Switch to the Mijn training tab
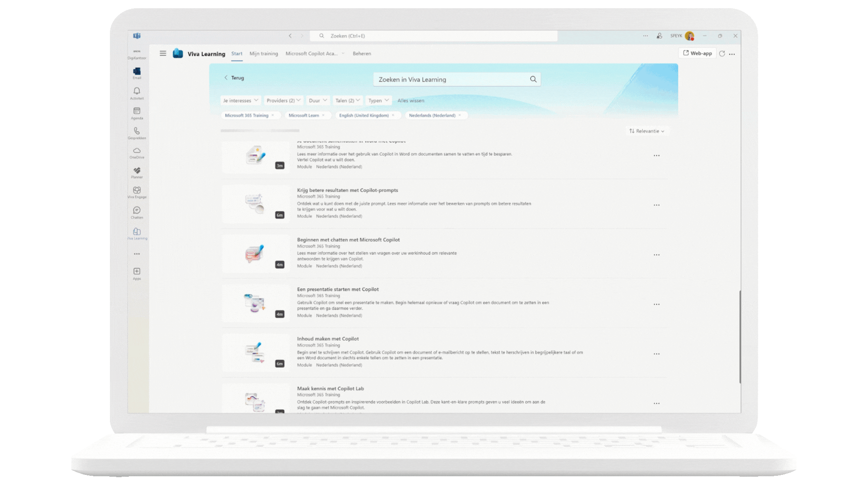 [x=264, y=53]
